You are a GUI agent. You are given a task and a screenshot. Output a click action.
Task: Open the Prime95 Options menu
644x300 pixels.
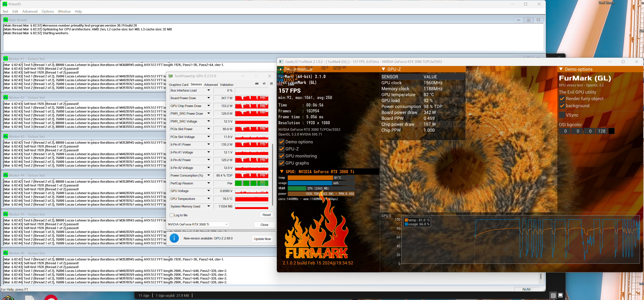coord(48,11)
